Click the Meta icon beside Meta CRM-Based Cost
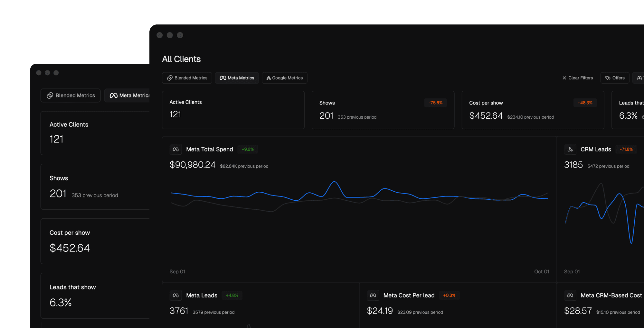Viewport: 644px width, 328px height. [570, 295]
